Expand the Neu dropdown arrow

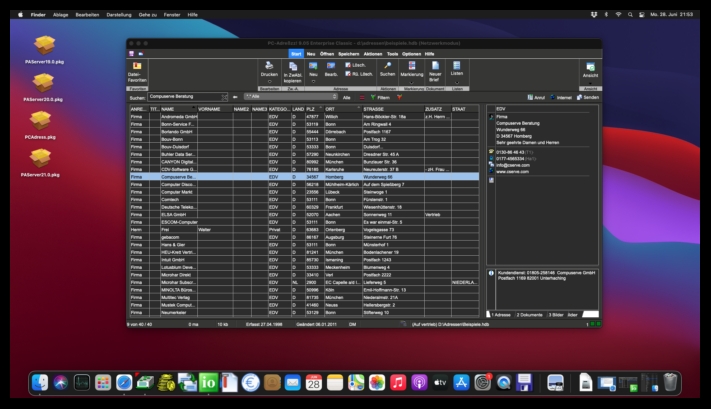[x=313, y=82]
